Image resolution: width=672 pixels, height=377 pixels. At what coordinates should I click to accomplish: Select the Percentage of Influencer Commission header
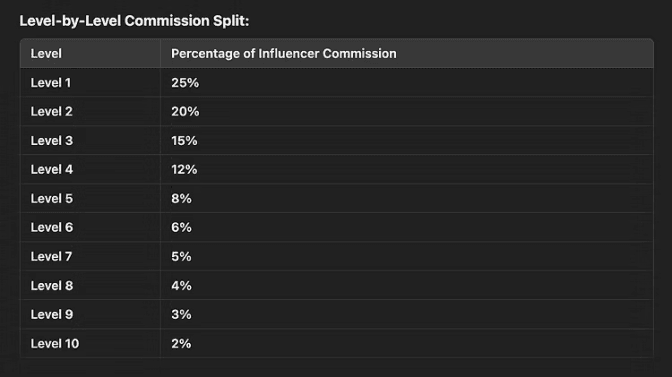[284, 54]
